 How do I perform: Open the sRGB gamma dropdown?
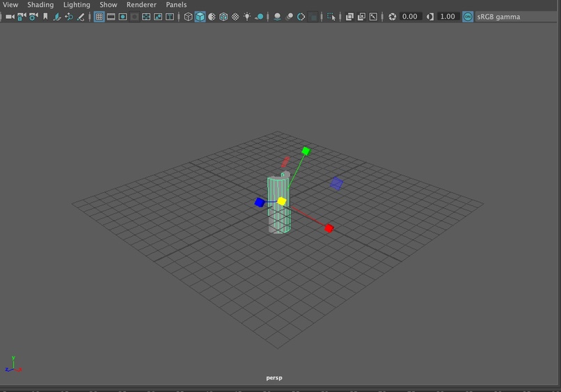[x=516, y=17]
